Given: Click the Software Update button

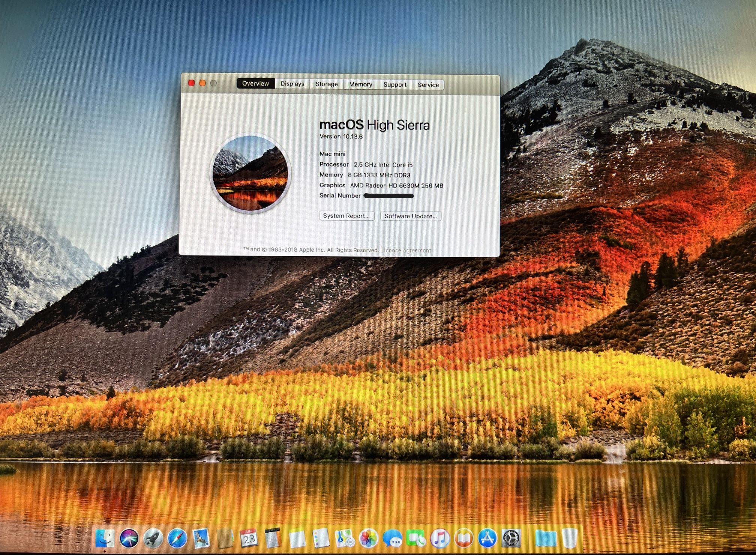Looking at the screenshot, I should click(411, 216).
